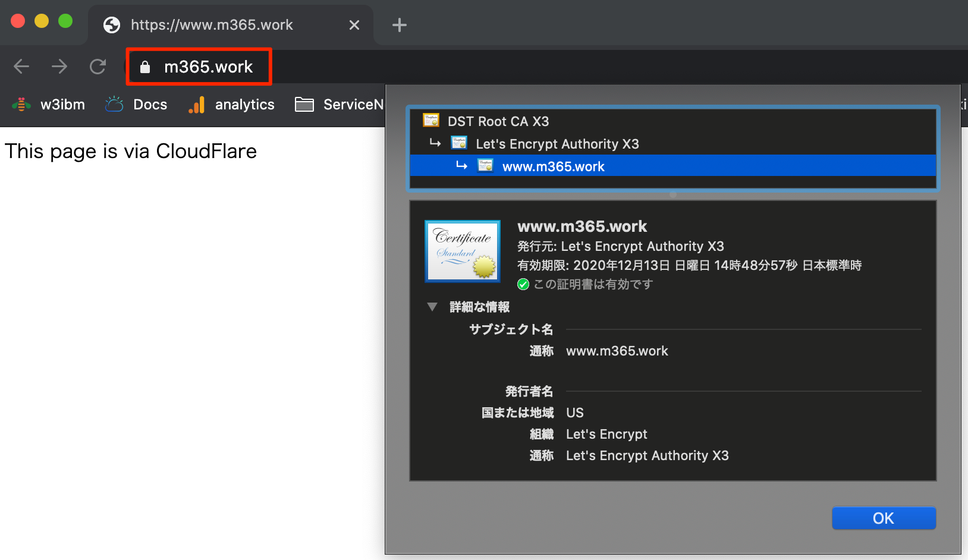Open the w3ibm bookmark
This screenshot has height=560, width=968.
[x=49, y=105]
